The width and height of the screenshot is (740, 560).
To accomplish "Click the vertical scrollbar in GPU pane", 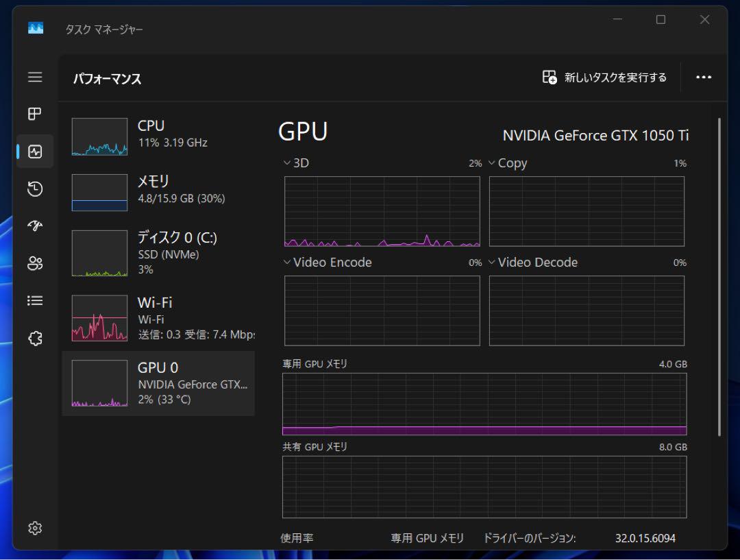I will (719, 277).
